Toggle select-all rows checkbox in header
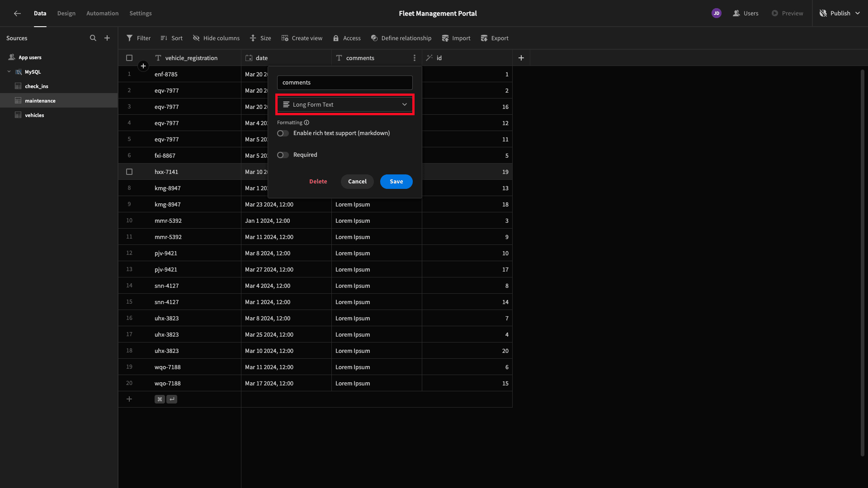The height and width of the screenshot is (488, 868). (129, 58)
